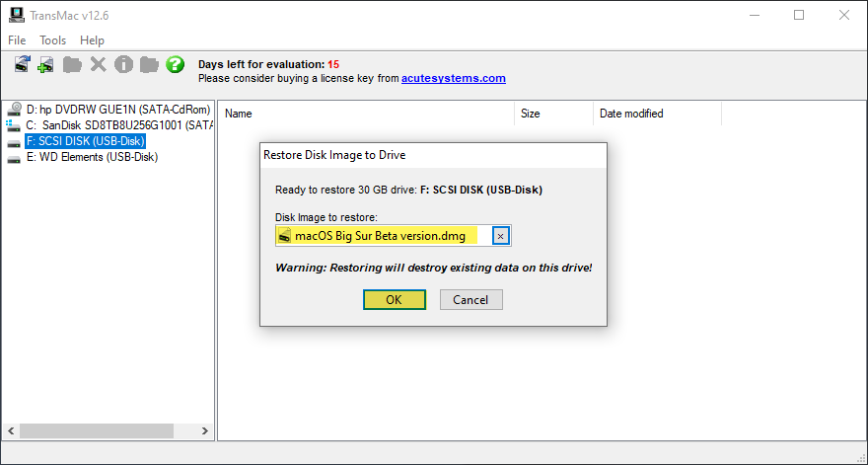Click the USB disk icon for E:
The height and width of the screenshot is (465, 868).
[x=14, y=159]
